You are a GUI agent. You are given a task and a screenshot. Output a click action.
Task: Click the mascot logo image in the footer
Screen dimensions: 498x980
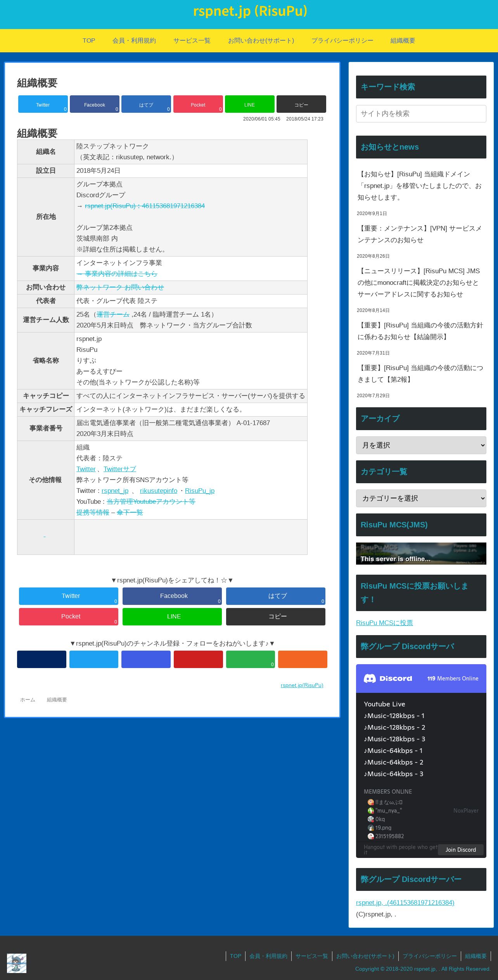(17, 963)
